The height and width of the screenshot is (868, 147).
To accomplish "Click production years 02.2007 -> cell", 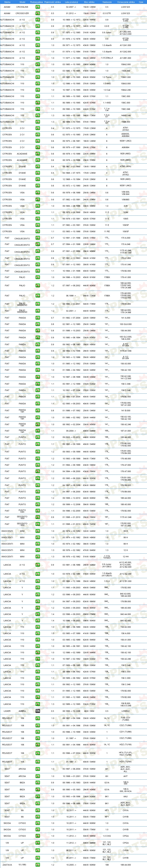I will click(71, 7).
